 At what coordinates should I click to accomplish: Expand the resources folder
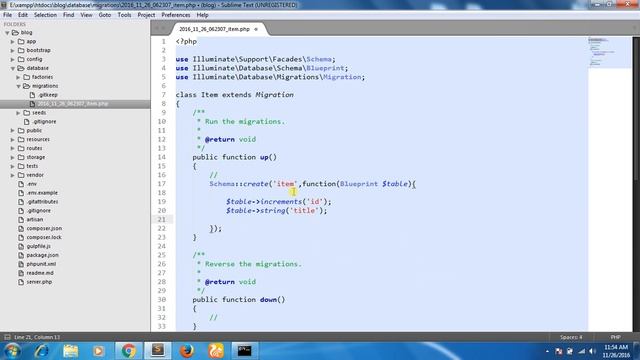tap(13, 140)
